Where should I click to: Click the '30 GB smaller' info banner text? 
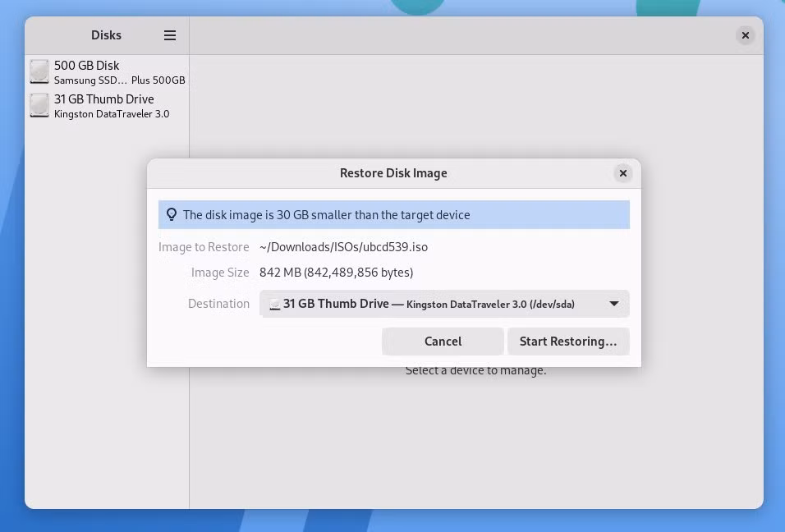327,215
